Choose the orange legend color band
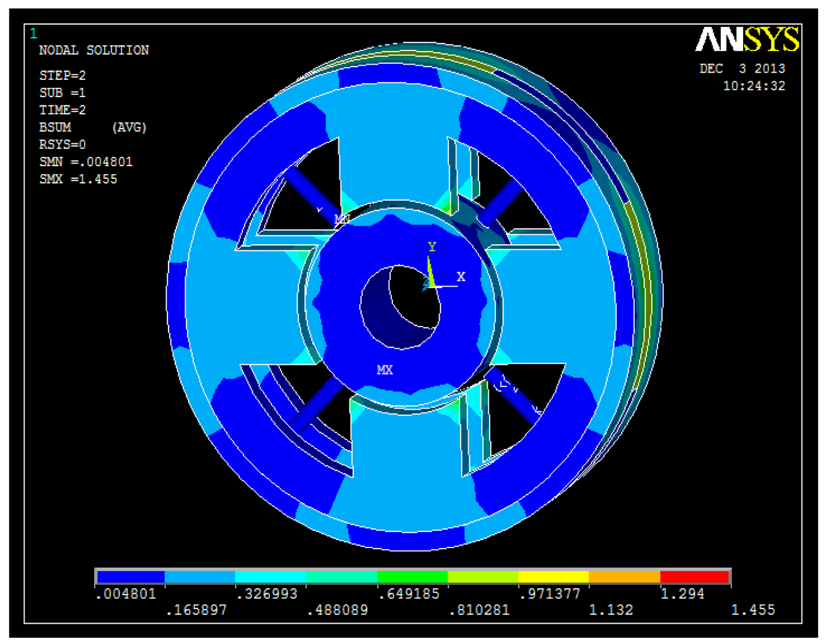Image resolution: width=826 pixels, height=644 pixels. pyautogui.click(x=624, y=577)
